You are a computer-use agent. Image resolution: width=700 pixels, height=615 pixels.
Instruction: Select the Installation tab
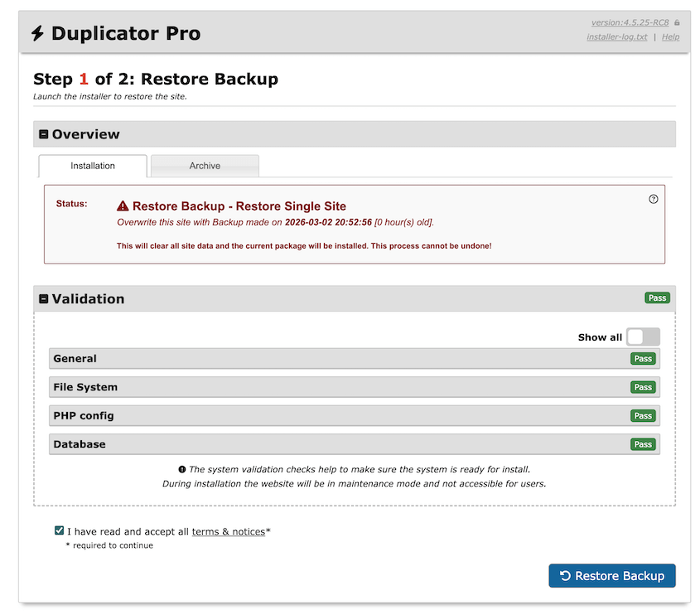[92, 166]
